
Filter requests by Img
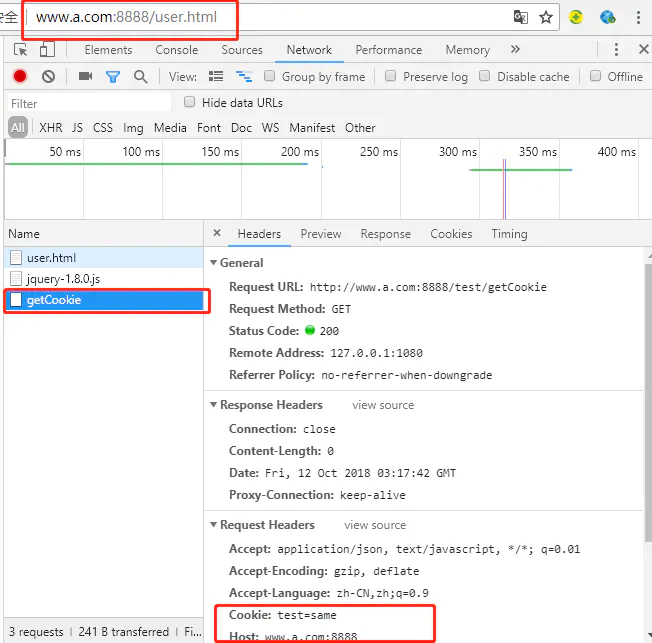pos(133,128)
